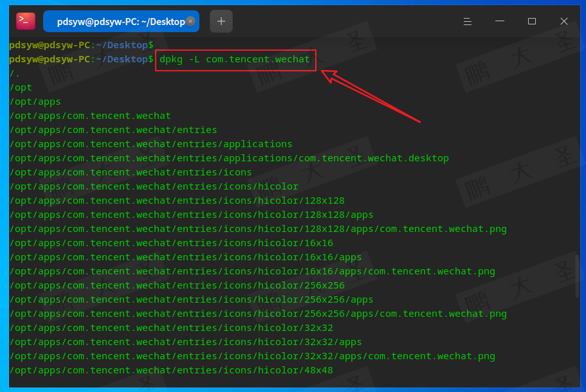Click the line ending in 128x128/apps
Viewport: 586px width, 392px height.
pyautogui.click(x=191, y=215)
